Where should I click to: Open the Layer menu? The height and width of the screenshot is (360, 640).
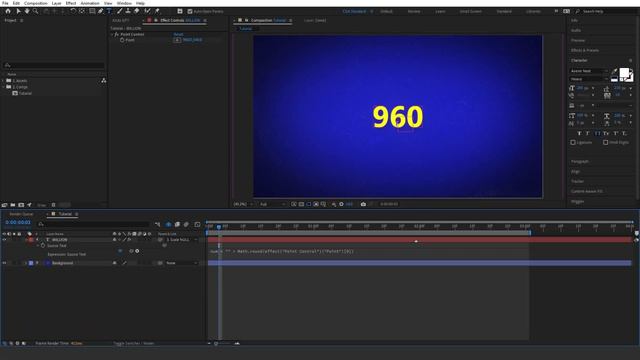pos(56,3)
